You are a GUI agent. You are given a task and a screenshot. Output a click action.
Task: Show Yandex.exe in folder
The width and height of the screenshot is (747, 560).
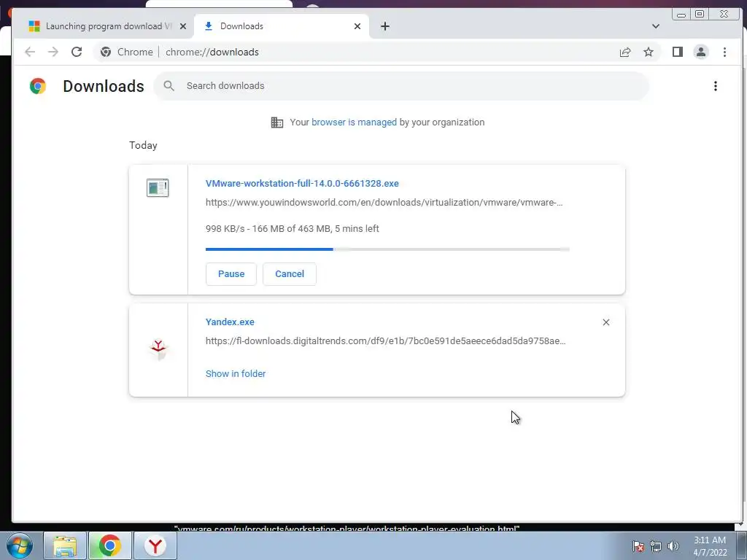tap(236, 374)
